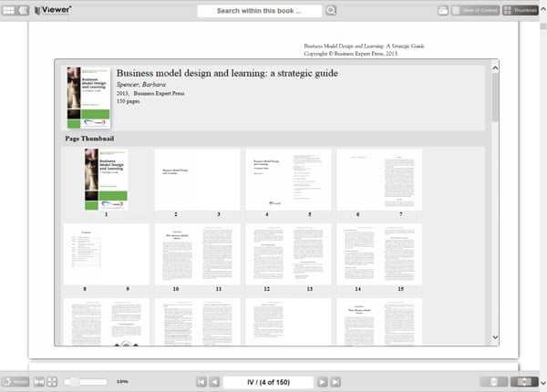Screen dimensions: 547x392
Task: Click the fit-to-screen expand icon
Action: coord(52,382)
